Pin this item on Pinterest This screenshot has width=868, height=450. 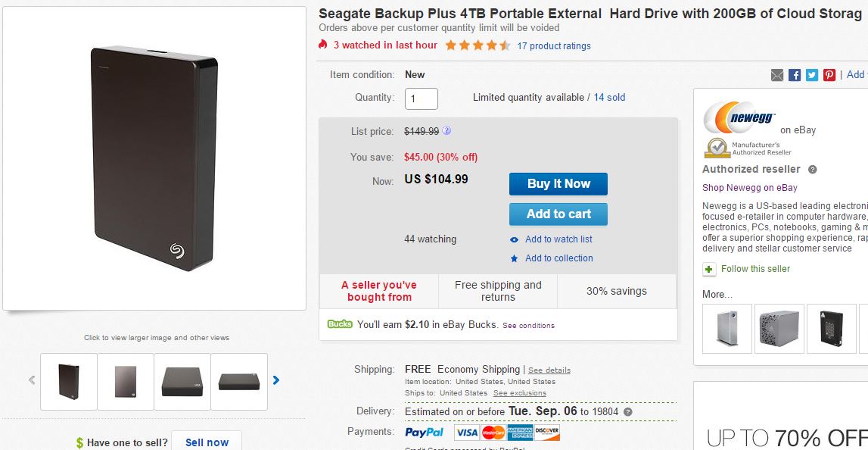(829, 75)
